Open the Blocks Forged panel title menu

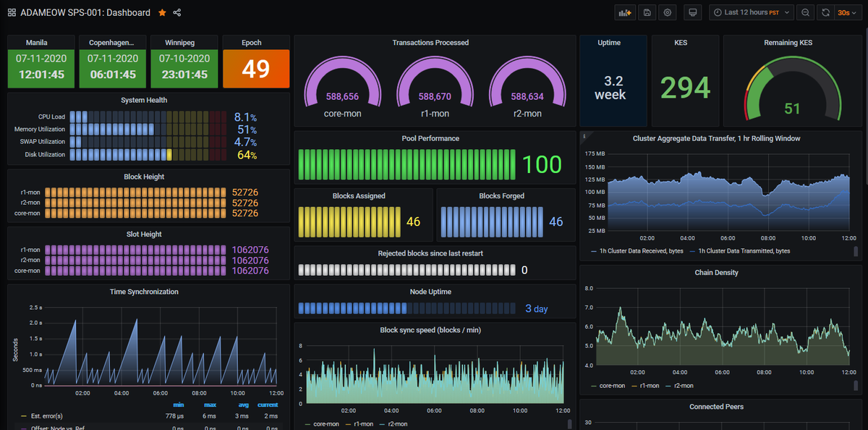[x=501, y=196]
